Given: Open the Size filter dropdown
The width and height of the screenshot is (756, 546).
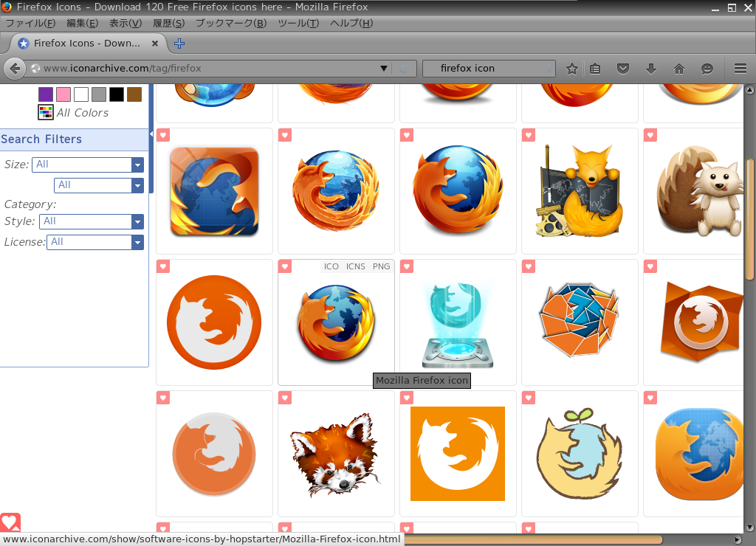Looking at the screenshot, I should tap(88, 165).
